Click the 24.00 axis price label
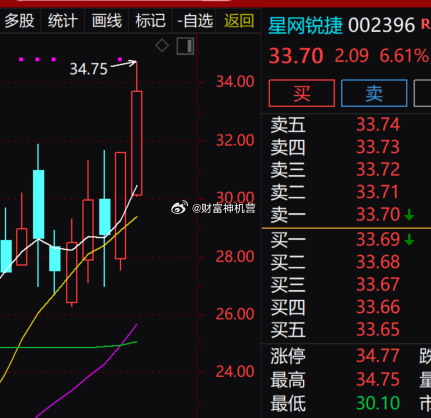This screenshot has width=431, height=418. tap(235, 371)
